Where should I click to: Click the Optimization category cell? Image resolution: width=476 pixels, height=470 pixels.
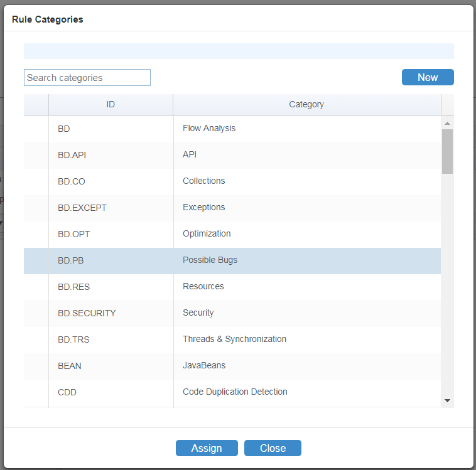coord(307,235)
